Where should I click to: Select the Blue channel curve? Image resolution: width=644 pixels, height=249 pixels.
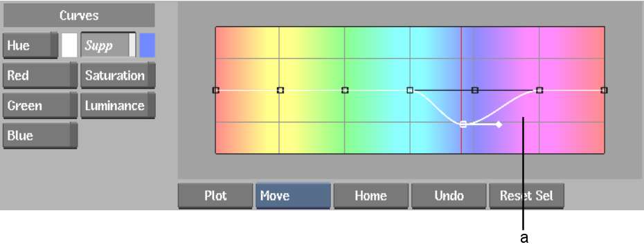[x=39, y=136]
